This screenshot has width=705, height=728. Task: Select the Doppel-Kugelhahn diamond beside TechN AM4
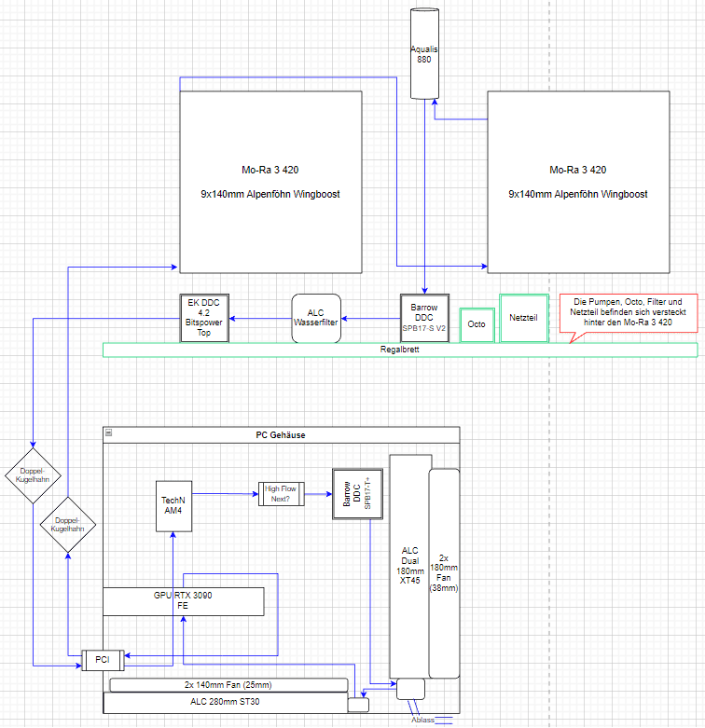tap(68, 525)
